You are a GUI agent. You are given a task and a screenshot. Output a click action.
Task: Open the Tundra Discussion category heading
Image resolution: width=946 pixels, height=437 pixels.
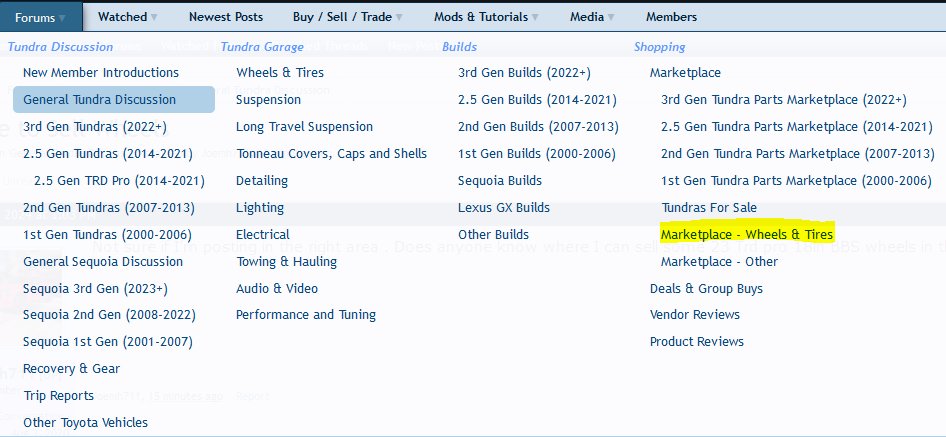[x=60, y=46]
